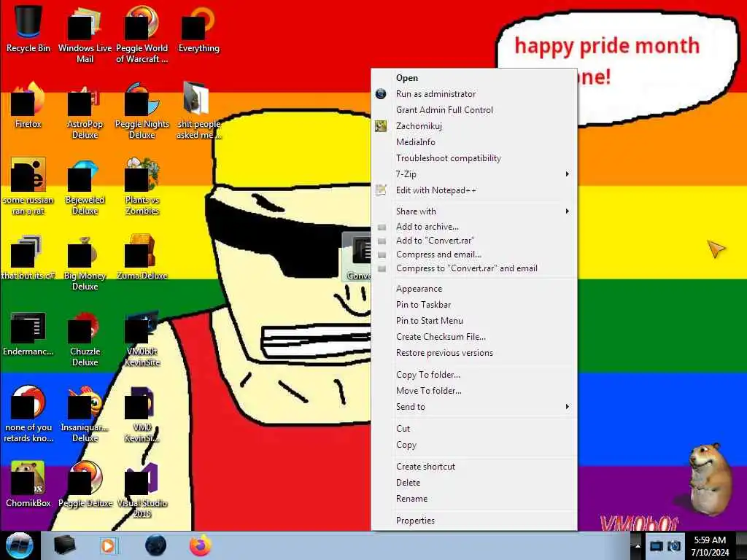Choose Grant Admin Full Control
747x560 pixels.
coord(473,110)
